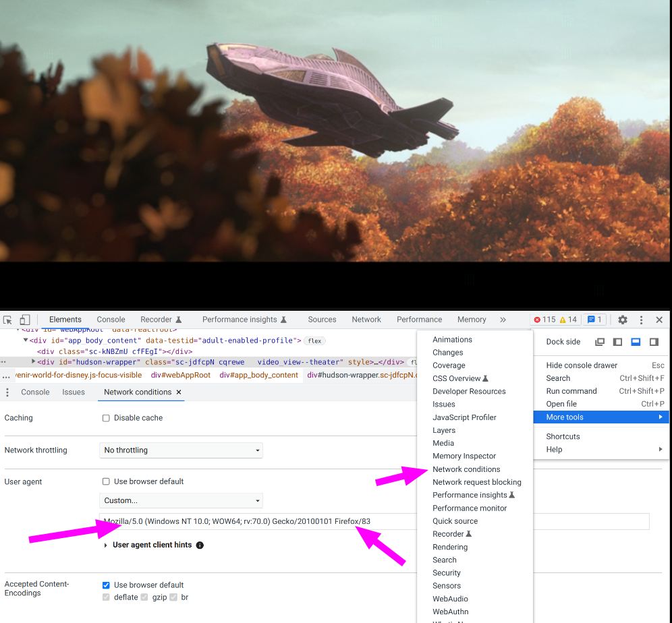Select Animations from the More tools list
672x623 pixels.
click(475, 340)
